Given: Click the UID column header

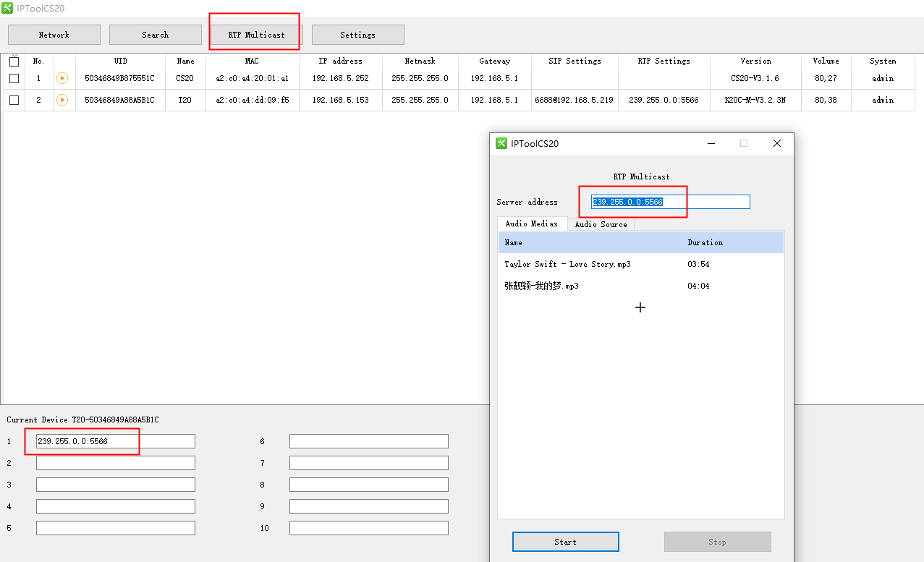Looking at the screenshot, I should 120,61.
